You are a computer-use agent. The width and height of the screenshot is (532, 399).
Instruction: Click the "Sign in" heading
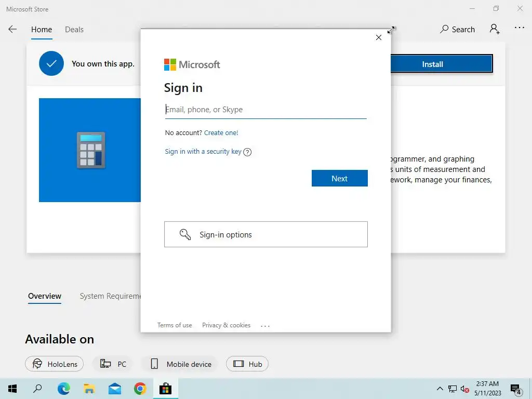[183, 88]
